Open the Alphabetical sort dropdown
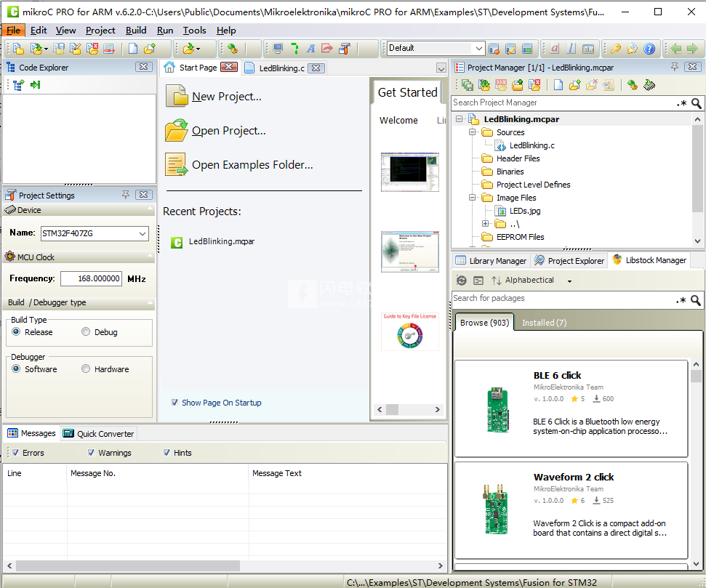 [569, 281]
